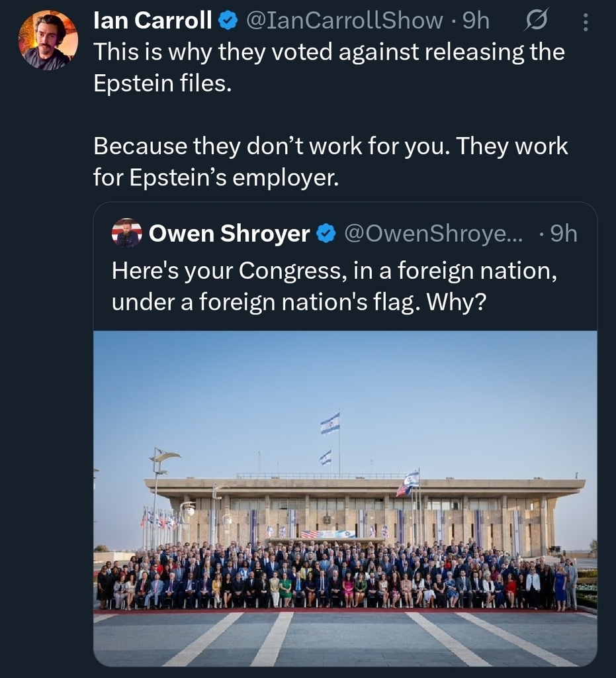Click Ian Carroll's blue verified badge
The image size is (616, 678).
pyautogui.click(x=228, y=21)
